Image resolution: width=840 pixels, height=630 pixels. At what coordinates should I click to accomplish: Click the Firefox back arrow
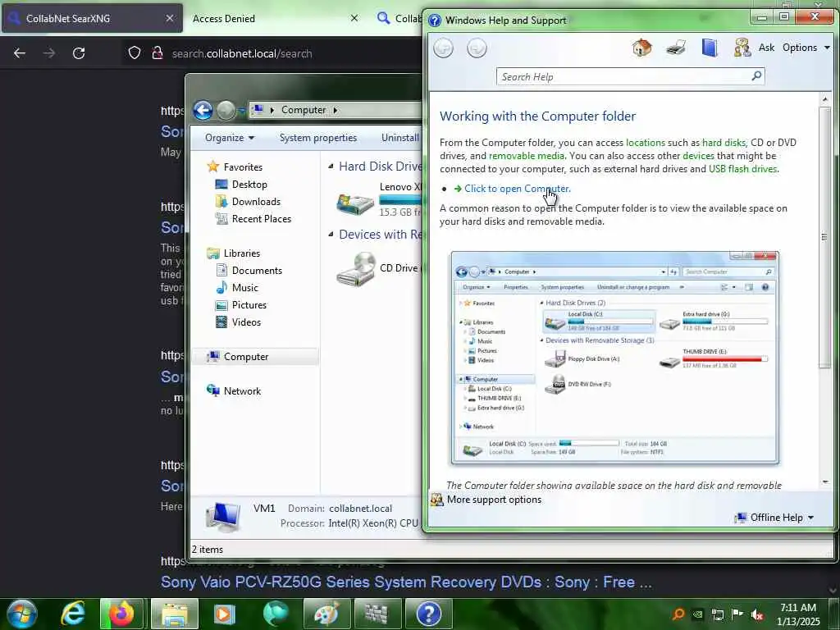(x=20, y=53)
